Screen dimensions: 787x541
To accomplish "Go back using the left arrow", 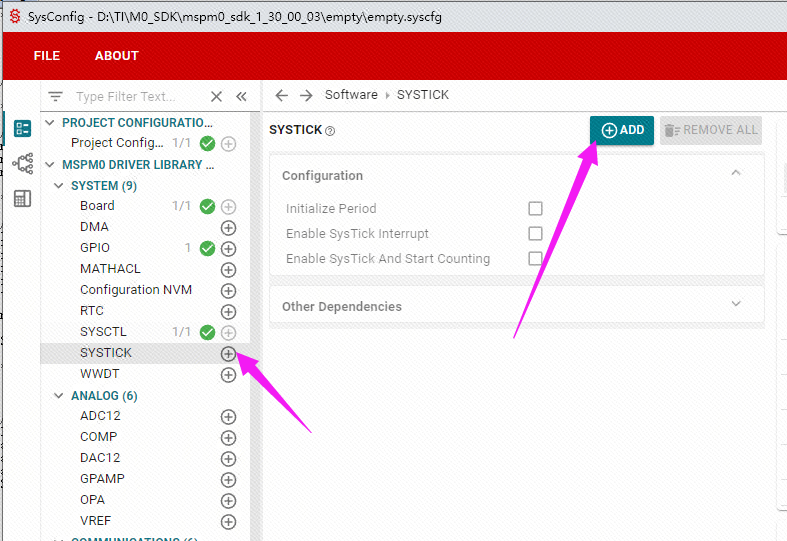I will 282,95.
